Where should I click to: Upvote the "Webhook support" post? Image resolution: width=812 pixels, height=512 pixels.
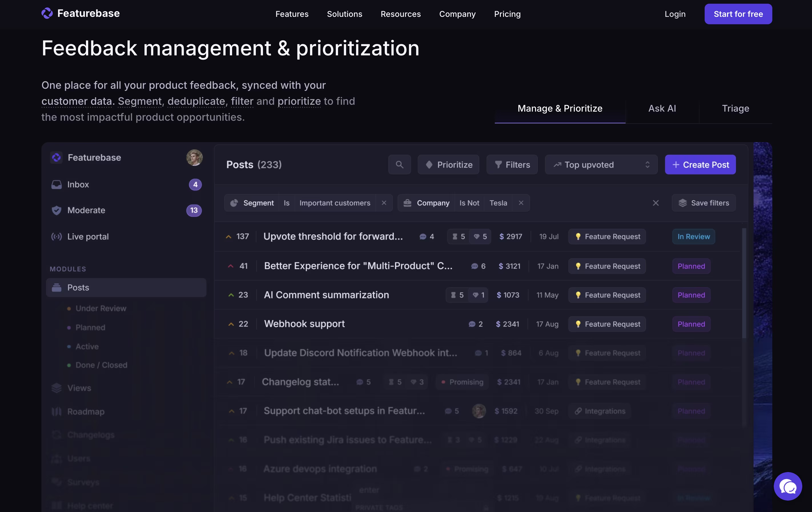click(231, 324)
